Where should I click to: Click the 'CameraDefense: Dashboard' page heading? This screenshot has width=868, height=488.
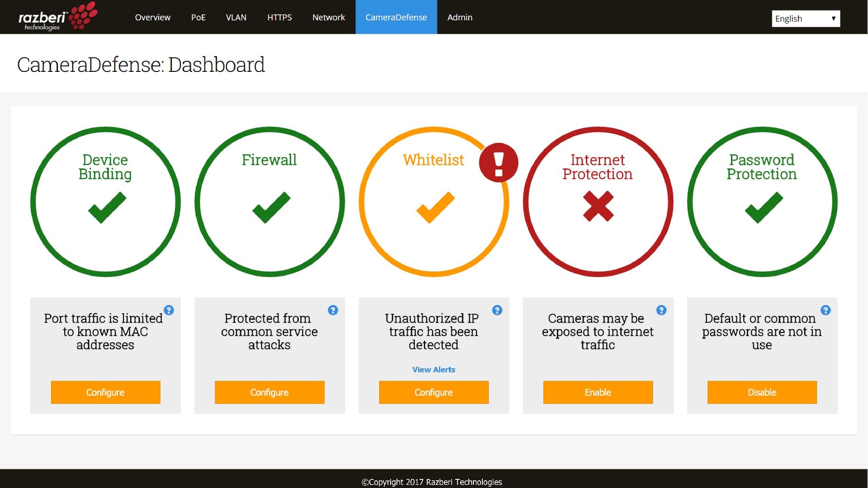(141, 65)
